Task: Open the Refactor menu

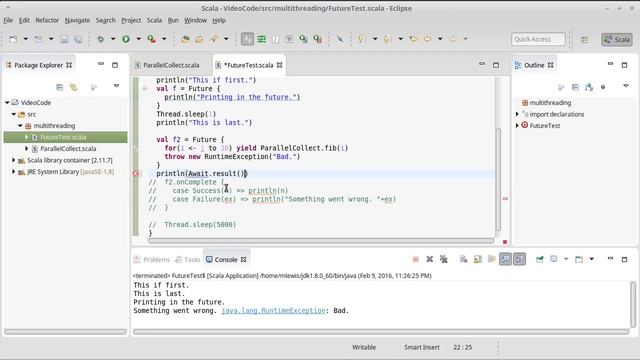Action: [47, 20]
